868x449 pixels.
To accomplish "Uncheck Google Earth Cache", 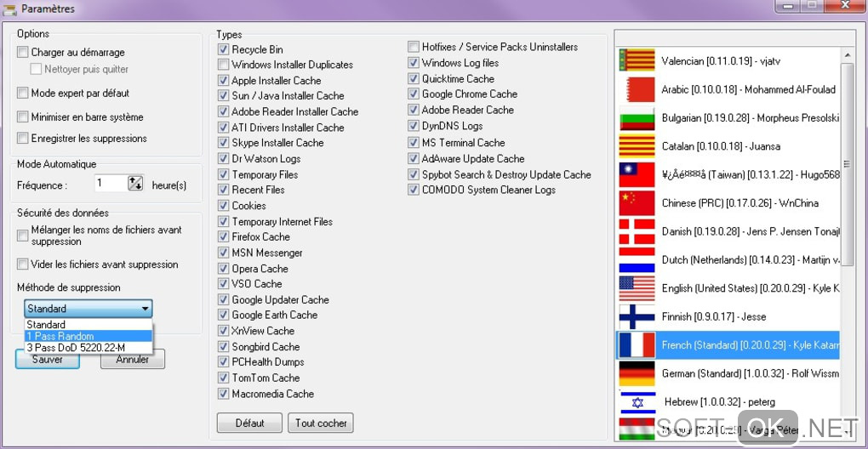I will 223,315.
